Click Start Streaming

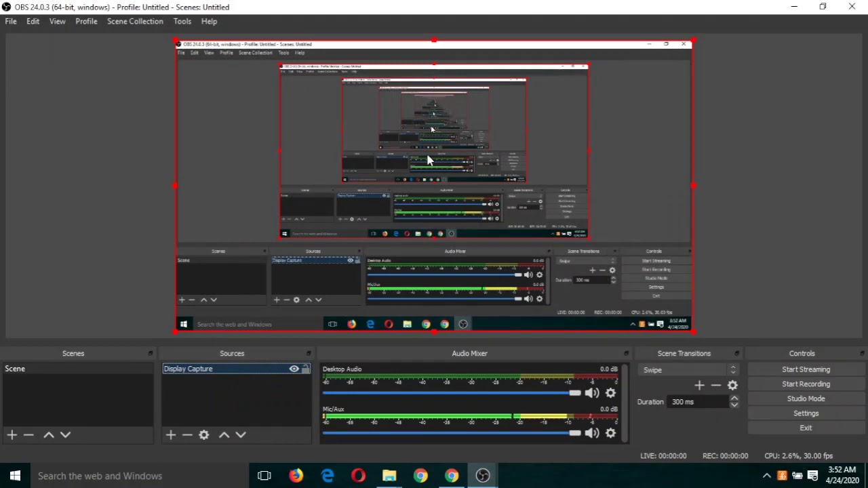coord(806,369)
